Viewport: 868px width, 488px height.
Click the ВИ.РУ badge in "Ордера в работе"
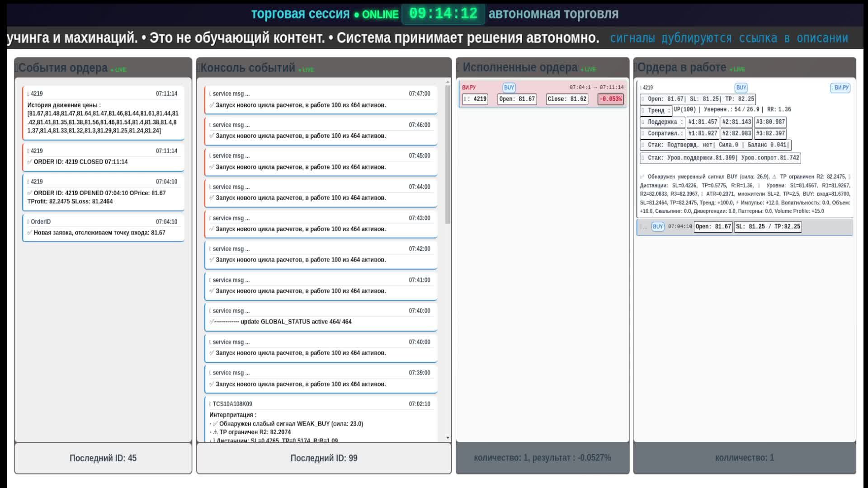(840, 88)
